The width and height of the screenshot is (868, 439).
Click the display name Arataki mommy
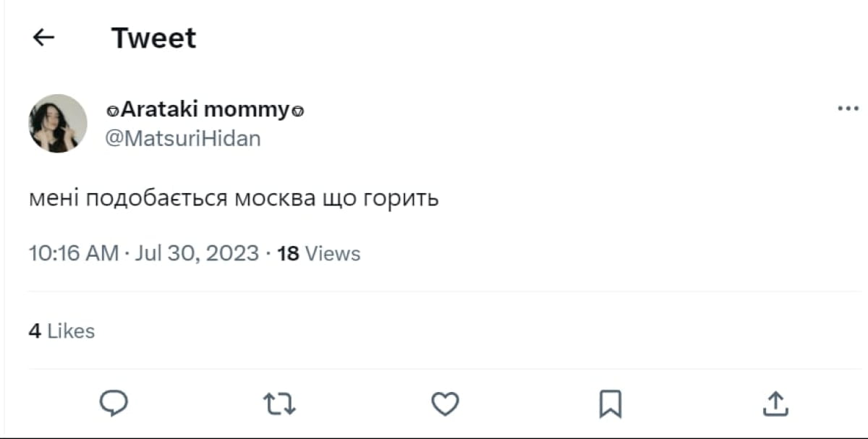(x=205, y=111)
